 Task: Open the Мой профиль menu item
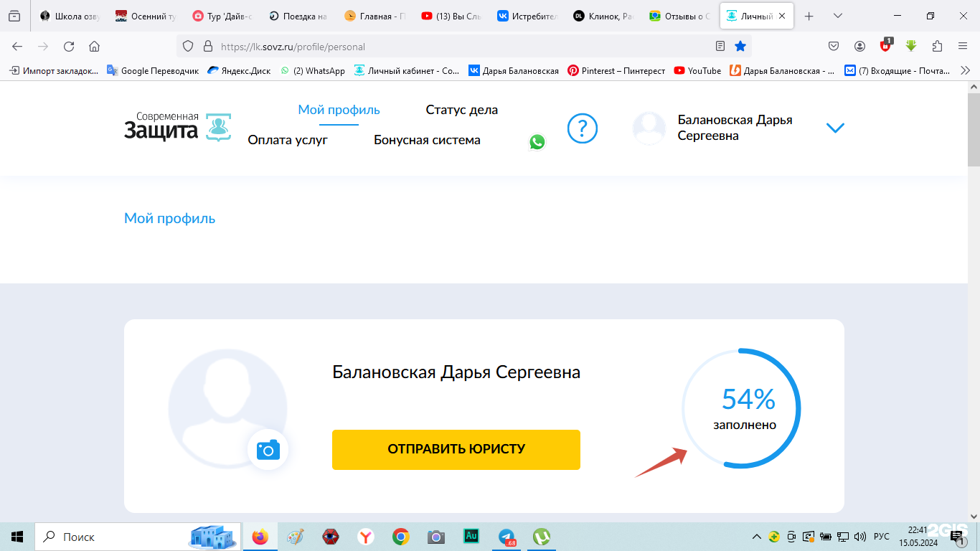click(x=339, y=110)
